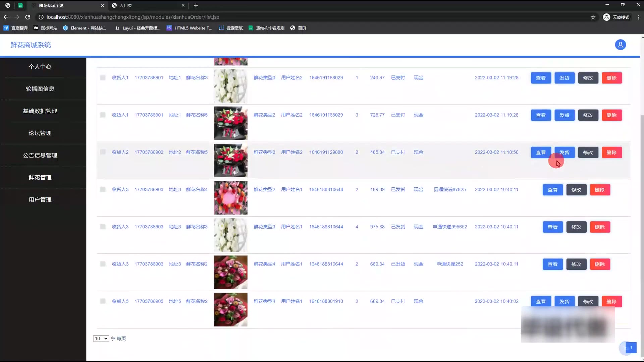Expand 基础数据管理 sidebar menu
Screen dimensions: 644x362
[40, 111]
